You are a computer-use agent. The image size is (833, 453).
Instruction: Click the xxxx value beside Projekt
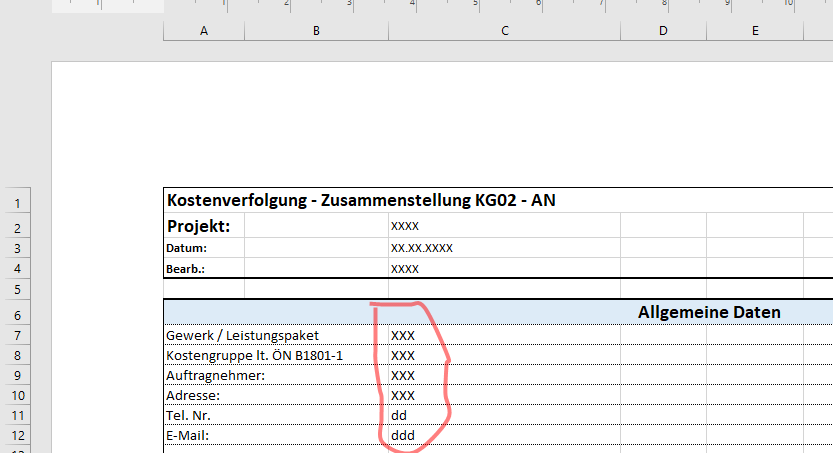[x=405, y=226]
